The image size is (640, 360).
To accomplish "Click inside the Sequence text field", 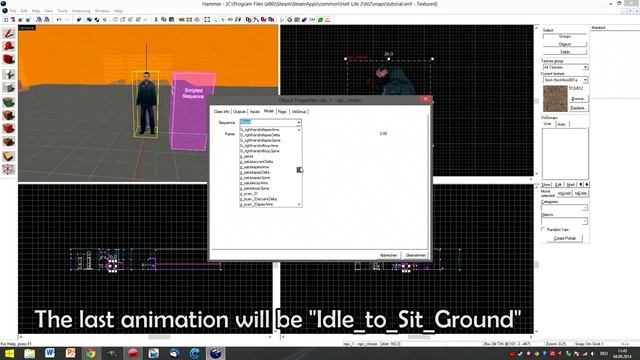I will point(268,122).
